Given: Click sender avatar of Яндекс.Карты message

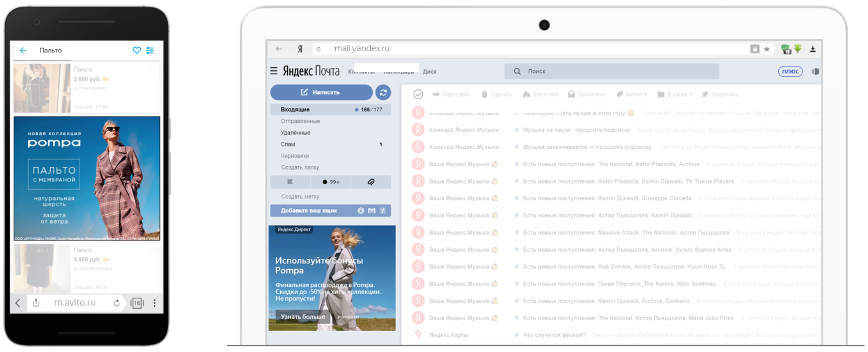Looking at the screenshot, I should [x=418, y=334].
